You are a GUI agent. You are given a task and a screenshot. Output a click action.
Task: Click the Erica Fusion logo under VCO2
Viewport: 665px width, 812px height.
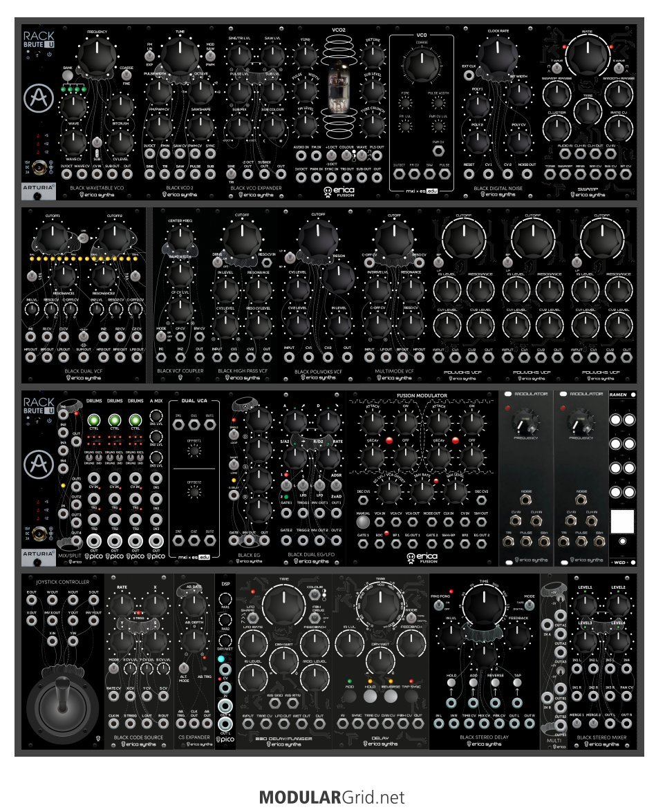point(339,191)
